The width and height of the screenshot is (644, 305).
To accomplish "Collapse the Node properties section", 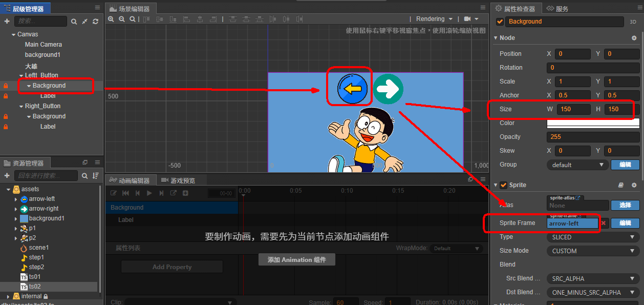I will click(x=496, y=38).
